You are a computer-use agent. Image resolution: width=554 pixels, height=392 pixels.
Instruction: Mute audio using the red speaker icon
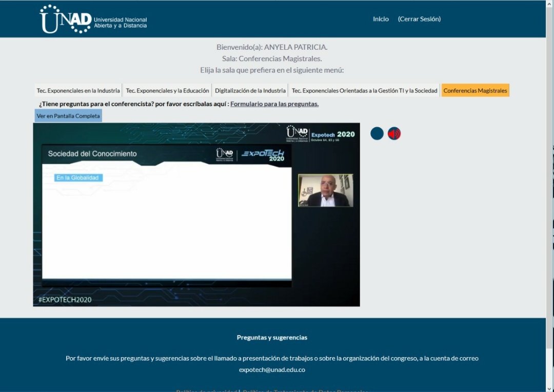coord(394,133)
